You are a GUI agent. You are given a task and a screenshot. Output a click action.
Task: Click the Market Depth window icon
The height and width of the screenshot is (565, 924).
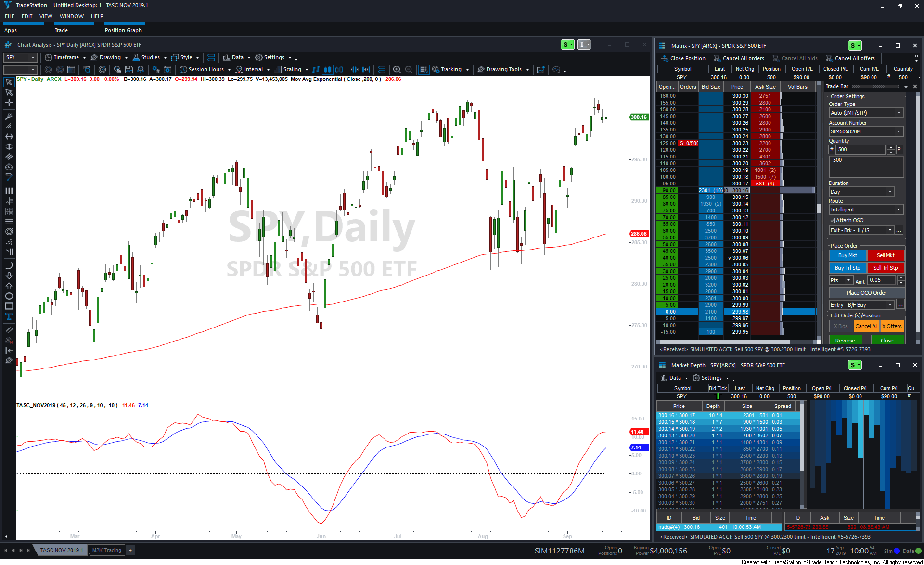click(x=662, y=365)
